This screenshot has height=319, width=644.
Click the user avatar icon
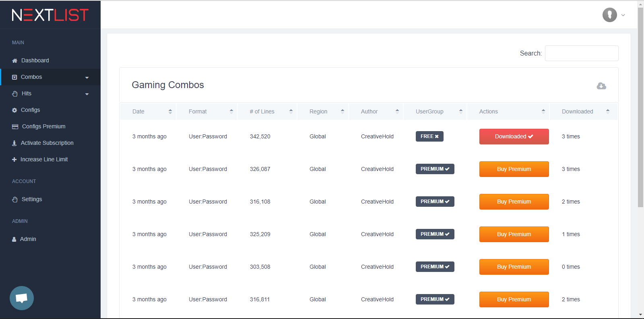610,15
